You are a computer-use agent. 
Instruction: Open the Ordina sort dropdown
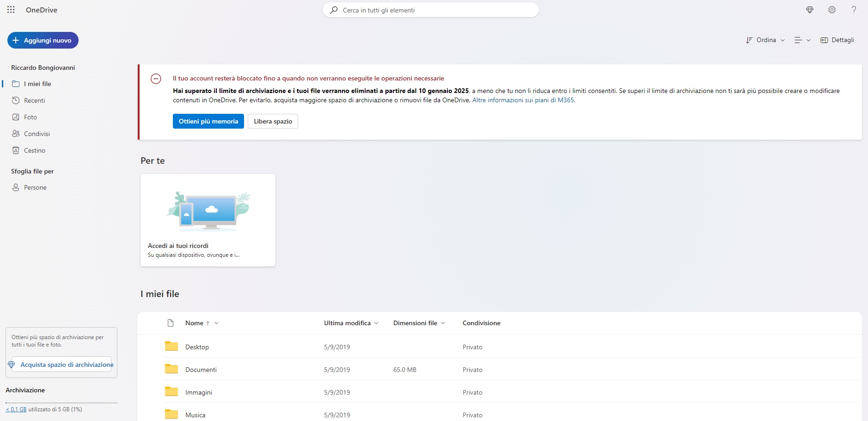click(x=765, y=40)
